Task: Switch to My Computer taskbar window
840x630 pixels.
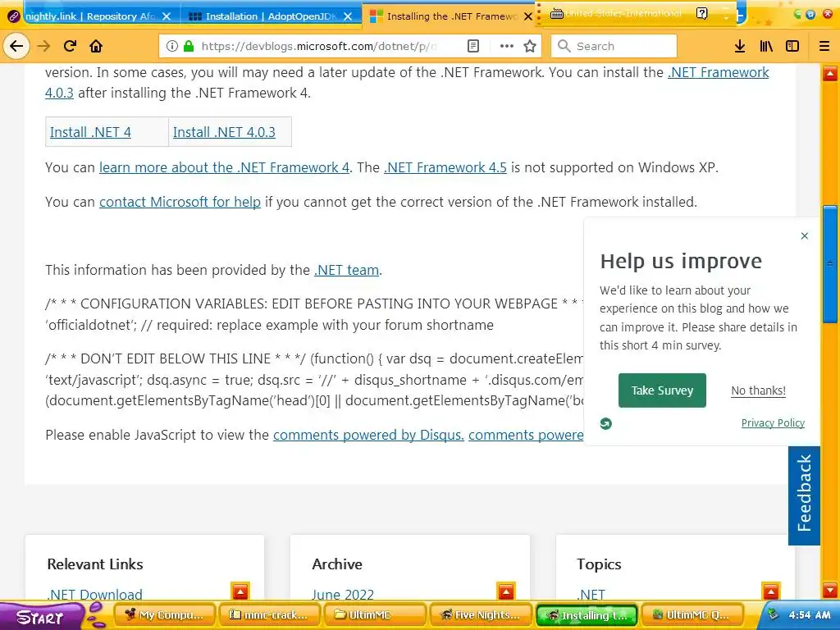Action: pyautogui.click(x=164, y=614)
